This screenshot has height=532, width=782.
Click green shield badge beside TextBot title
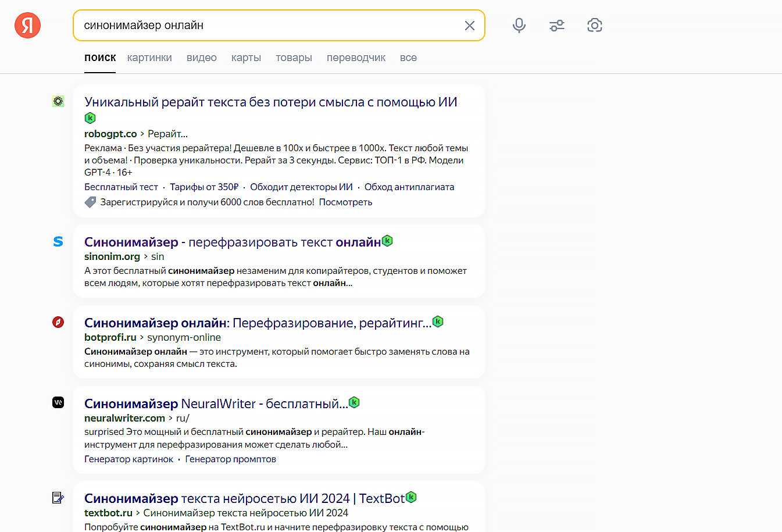pos(411,497)
